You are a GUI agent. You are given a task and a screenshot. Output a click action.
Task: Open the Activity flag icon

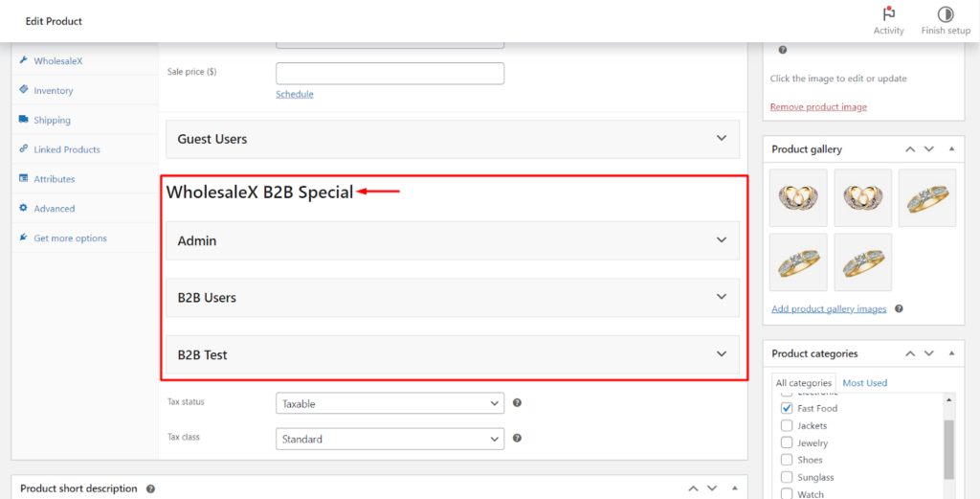(x=888, y=14)
